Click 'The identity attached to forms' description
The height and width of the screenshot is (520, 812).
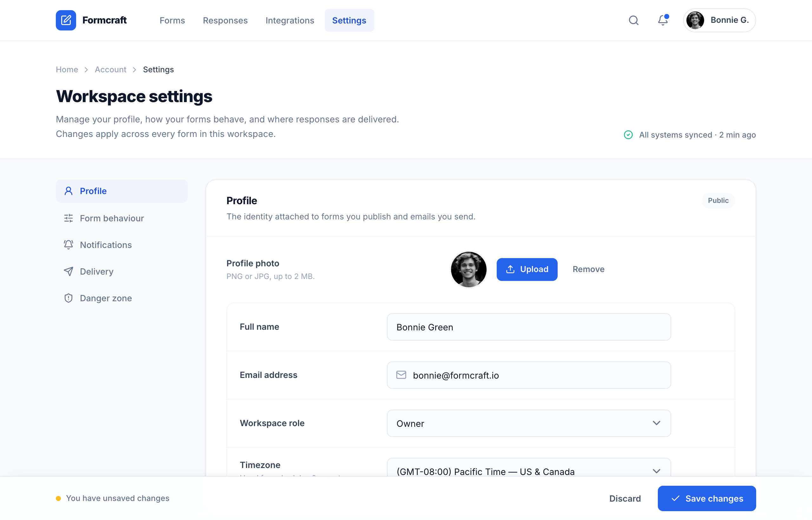click(351, 217)
